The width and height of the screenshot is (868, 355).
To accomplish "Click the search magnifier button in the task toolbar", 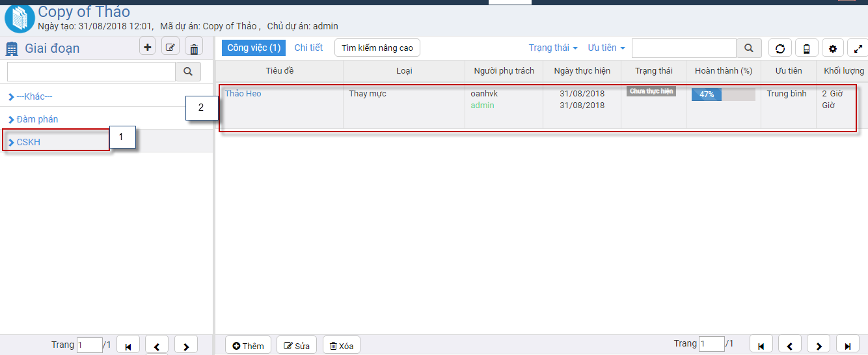I will tap(749, 48).
